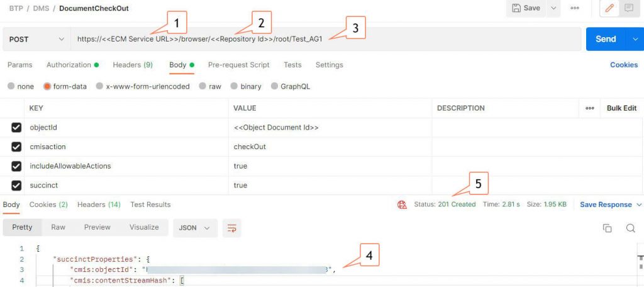Image resolution: width=644 pixels, height=287 pixels.
Task: Open the Cookies link
Action: click(623, 65)
